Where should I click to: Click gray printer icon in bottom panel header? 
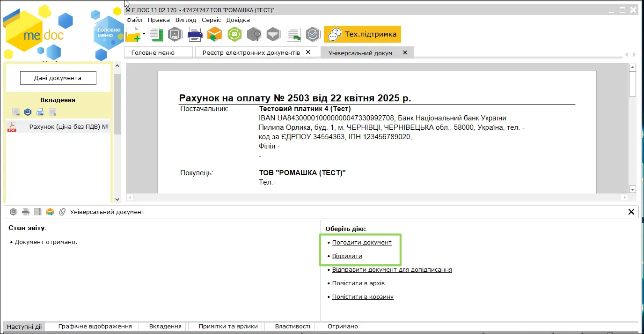[26, 212]
